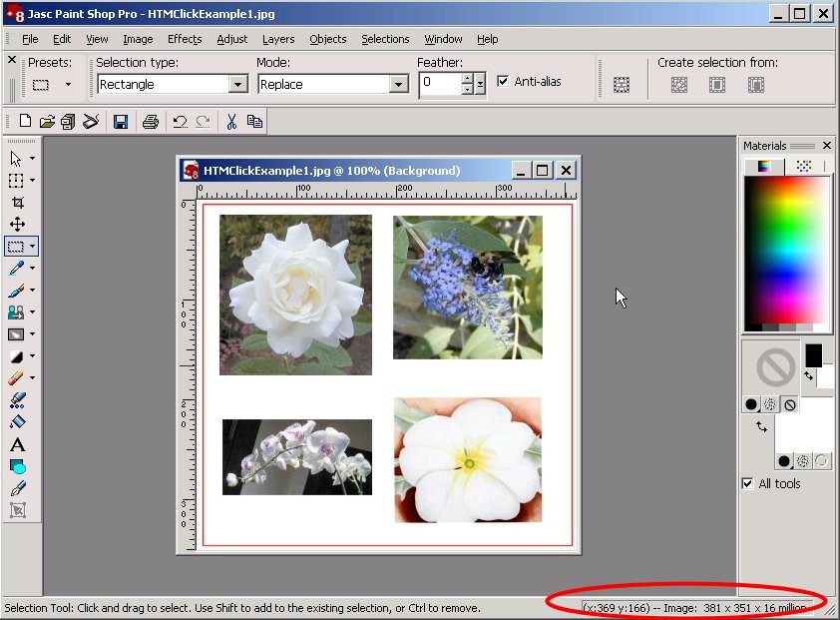The height and width of the screenshot is (620, 840).
Task: Switch to the Swatches tab in Materials
Action: pos(804,166)
